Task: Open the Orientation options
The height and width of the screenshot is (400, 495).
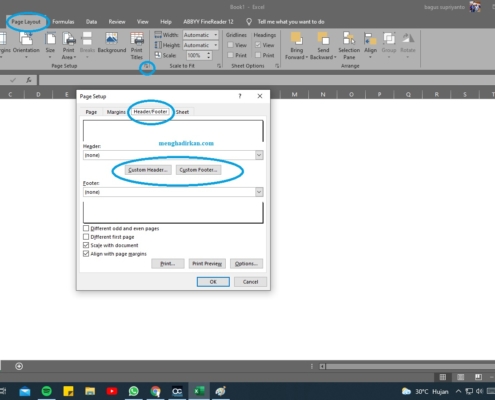Action: 26,45
